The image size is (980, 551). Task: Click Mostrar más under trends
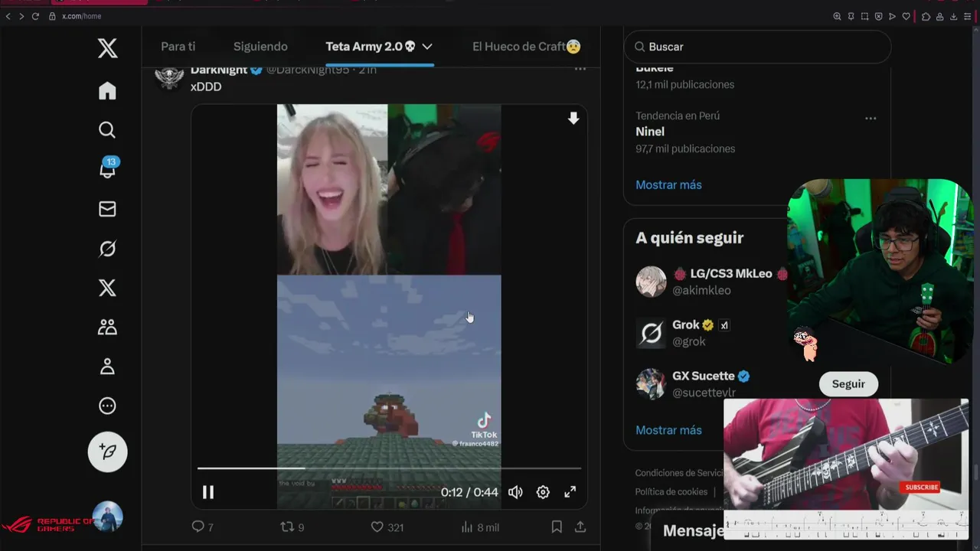tap(668, 184)
